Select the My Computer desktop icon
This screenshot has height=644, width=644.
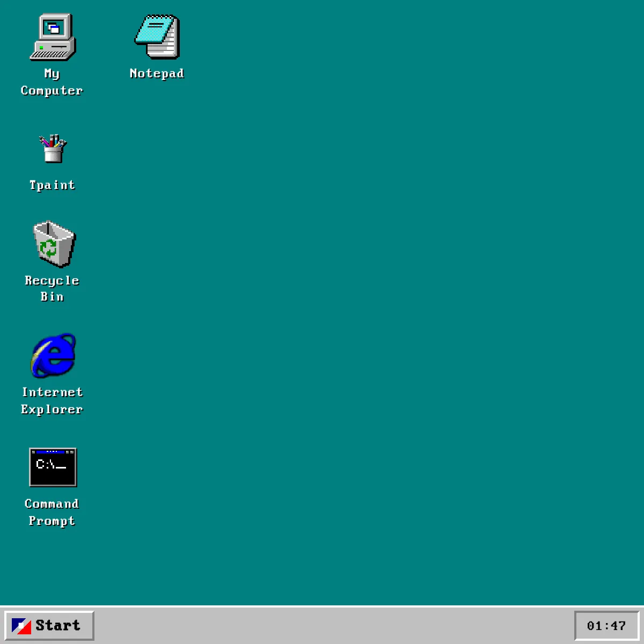[x=53, y=37]
